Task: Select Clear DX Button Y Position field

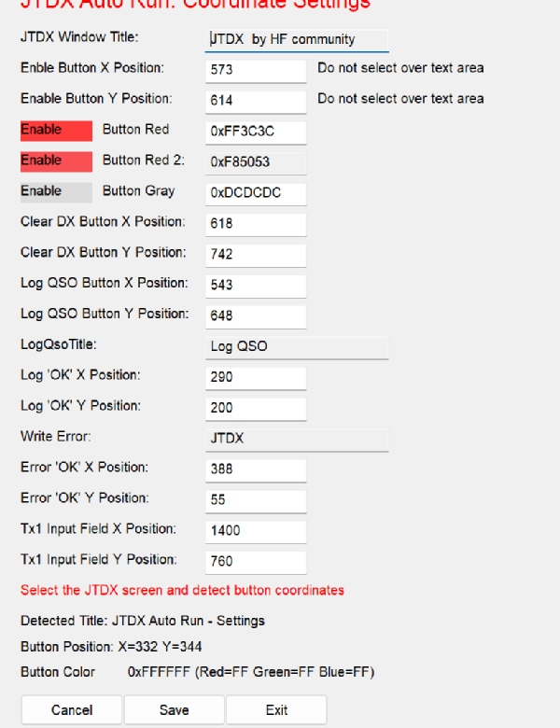Action: (256, 254)
